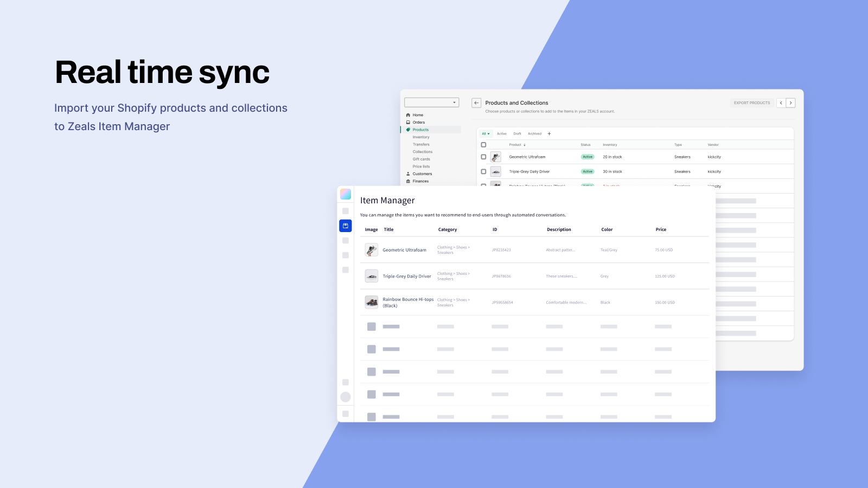Click the Customers person icon
Image resolution: width=868 pixels, height=488 pixels.
(408, 174)
